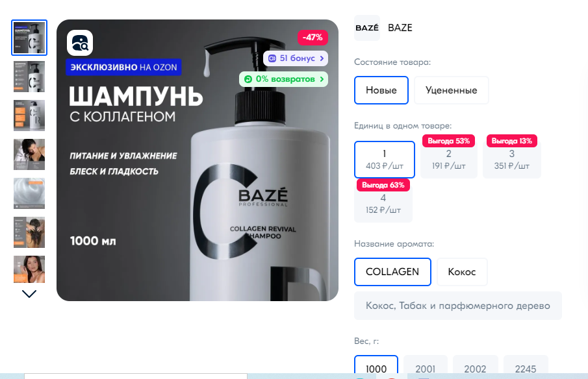588x379 pixels.
Task: Open the 0% возвратов badge
Action: pyautogui.click(x=283, y=79)
